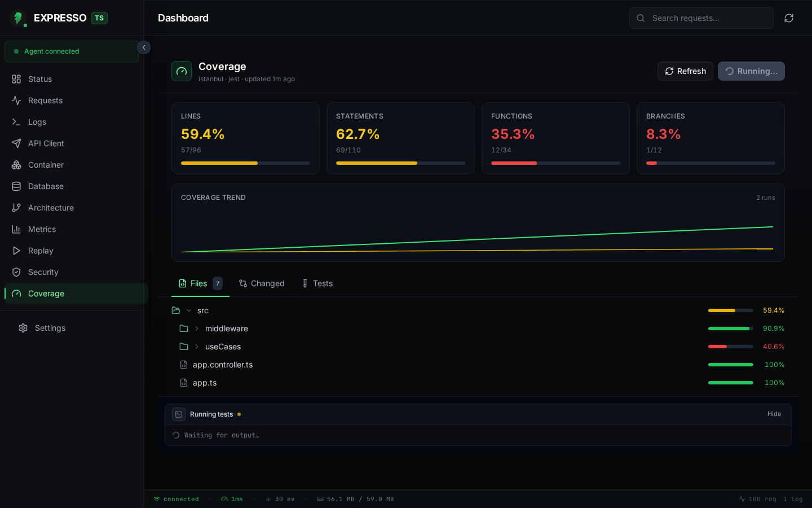Click the Coverage header gauge icon

[182, 71]
